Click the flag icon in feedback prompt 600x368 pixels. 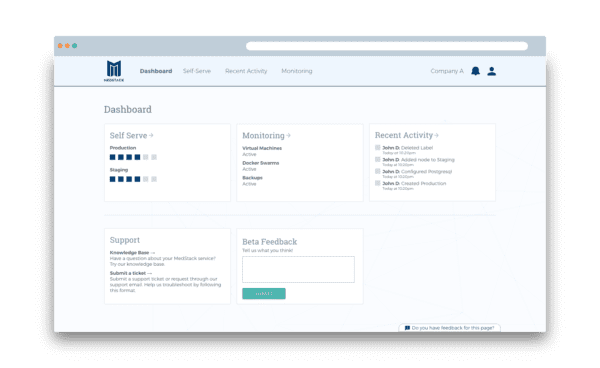pyautogui.click(x=407, y=328)
